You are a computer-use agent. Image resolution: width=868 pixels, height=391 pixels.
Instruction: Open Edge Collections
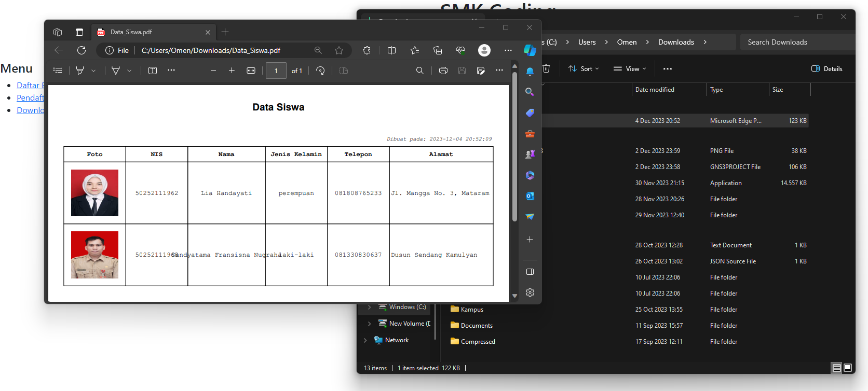coord(438,50)
